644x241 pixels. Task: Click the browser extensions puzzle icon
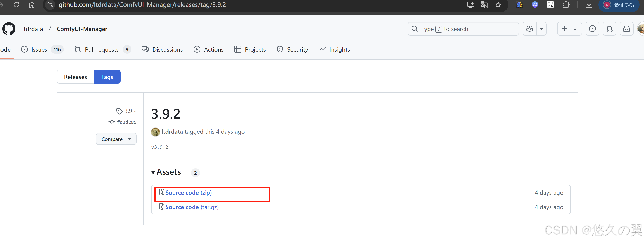pyautogui.click(x=566, y=5)
